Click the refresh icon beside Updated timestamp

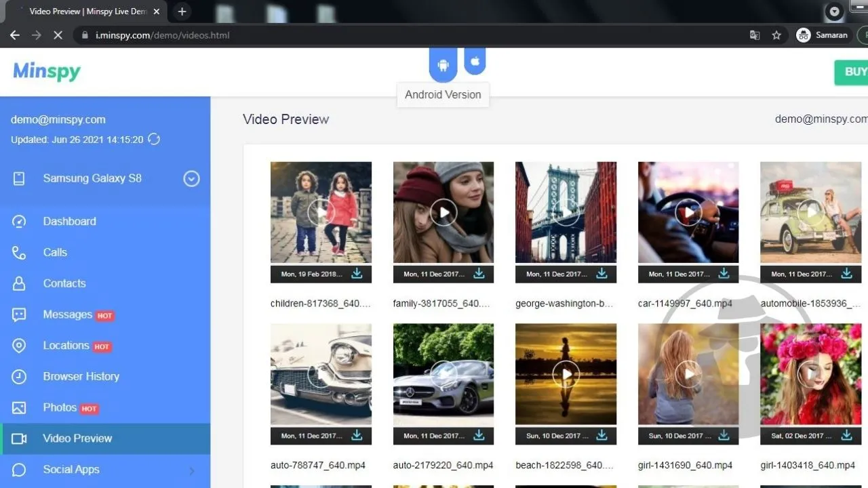pos(154,139)
